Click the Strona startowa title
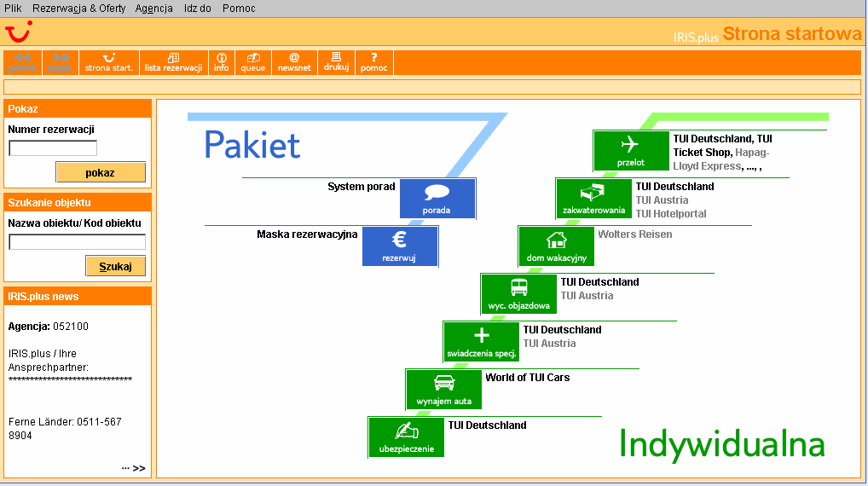 tap(792, 34)
